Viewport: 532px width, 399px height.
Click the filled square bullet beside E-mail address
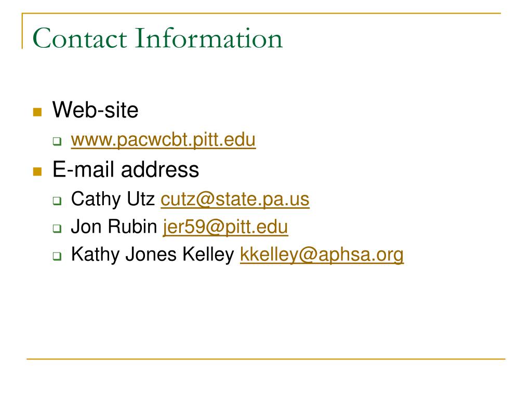pyautogui.click(x=37, y=171)
